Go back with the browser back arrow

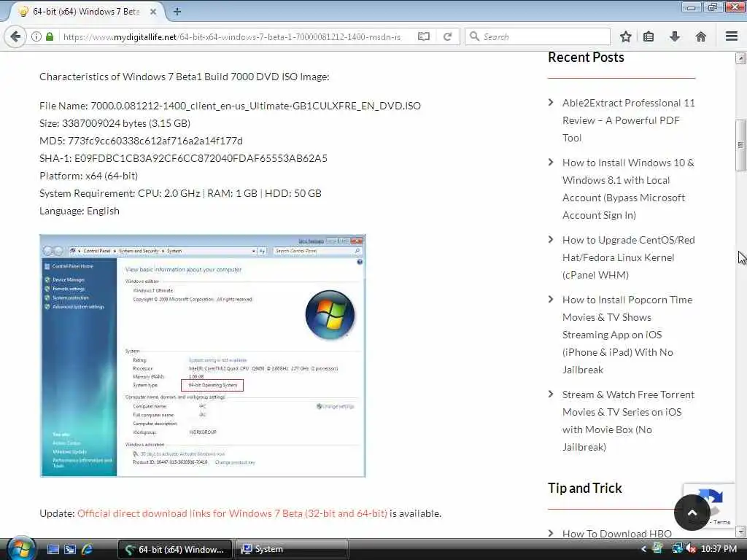tap(15, 36)
